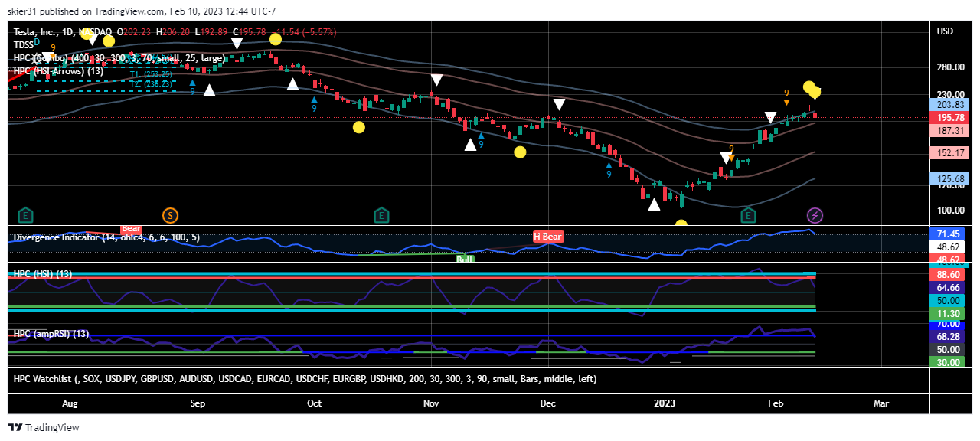Click the yellow circle marker above the Oct label
This screenshot has height=441, width=980.
click(359, 127)
